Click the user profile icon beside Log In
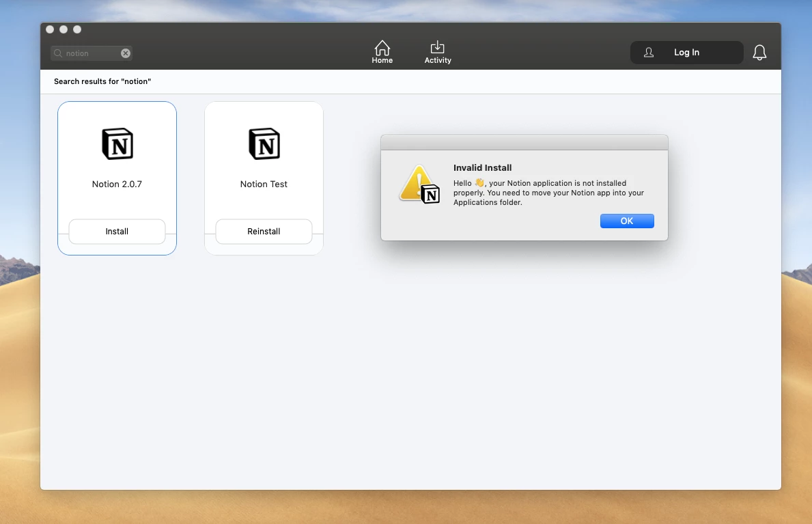This screenshot has width=812, height=524. tap(648, 53)
